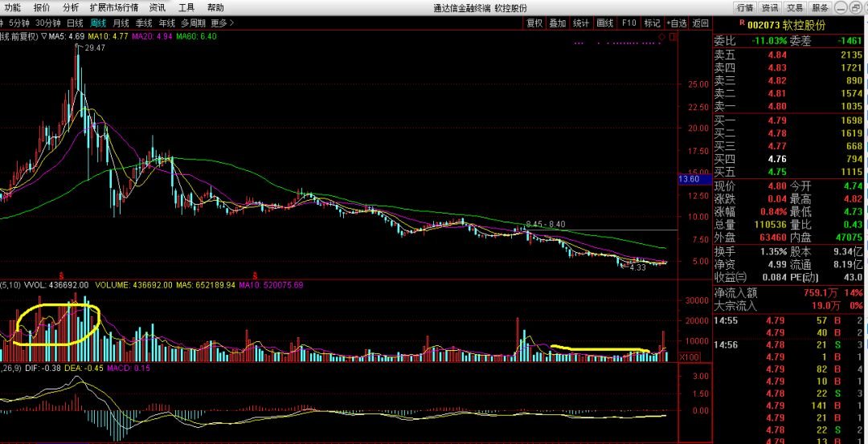This screenshot has height=444, width=868.
Task: Open the 扩展市场行情 menu
Action: 114,8
